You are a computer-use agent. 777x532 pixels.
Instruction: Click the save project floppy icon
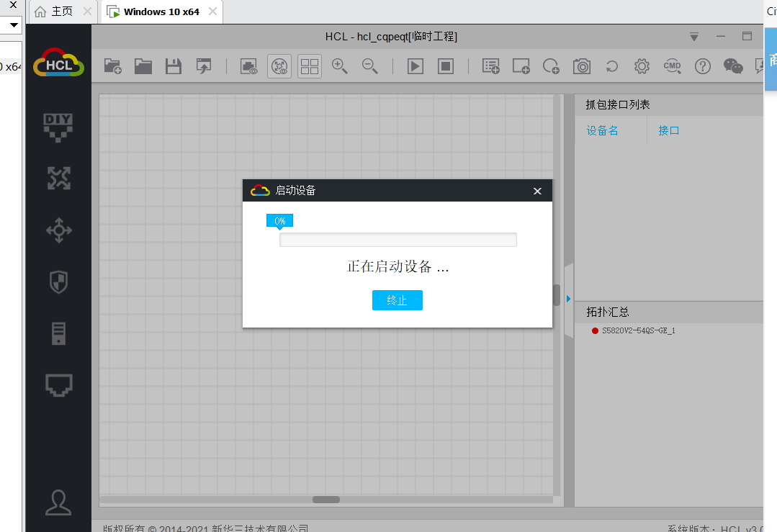pos(173,66)
